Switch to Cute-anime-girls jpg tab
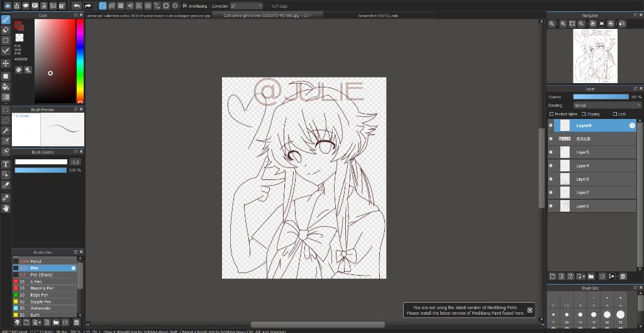Image resolution: width=644 pixels, height=333 pixels. tap(267, 16)
